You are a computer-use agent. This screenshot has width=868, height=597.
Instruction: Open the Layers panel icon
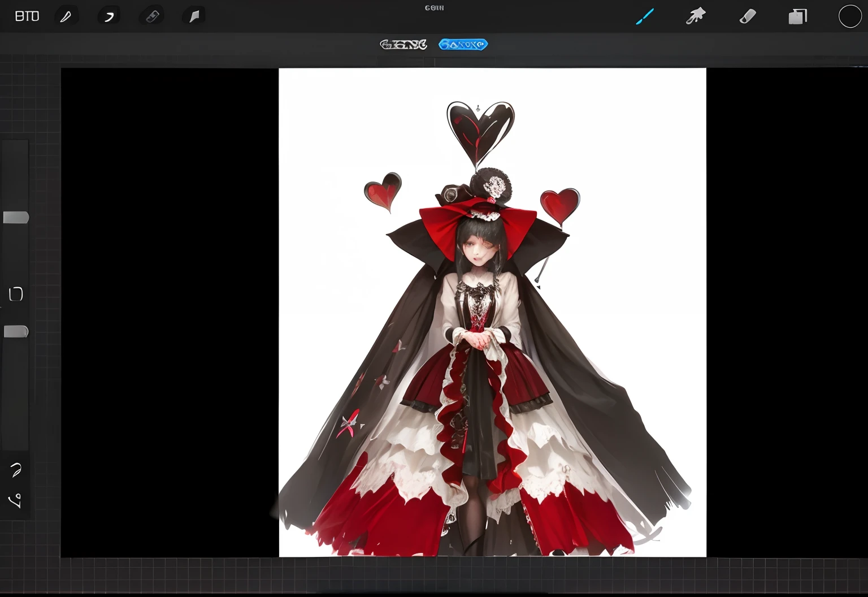(x=798, y=16)
